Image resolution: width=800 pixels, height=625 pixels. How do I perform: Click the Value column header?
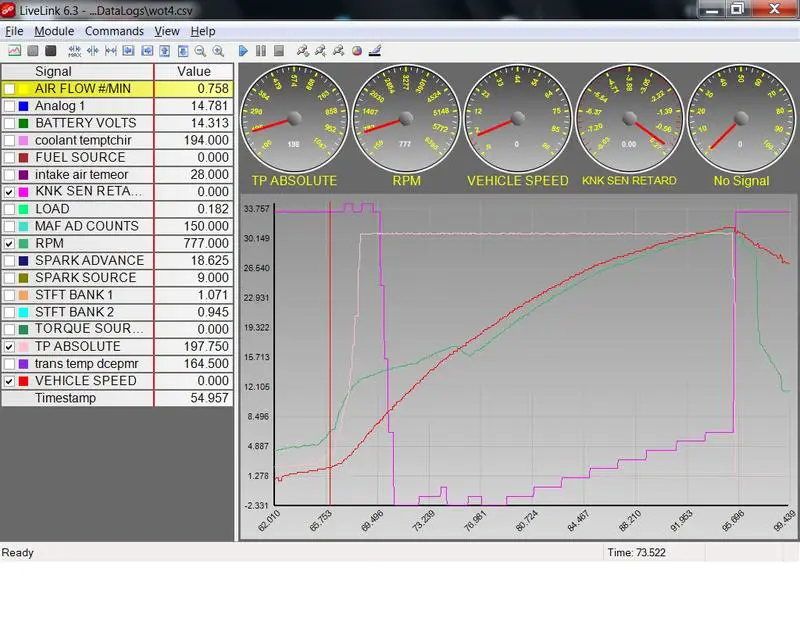tap(194, 71)
